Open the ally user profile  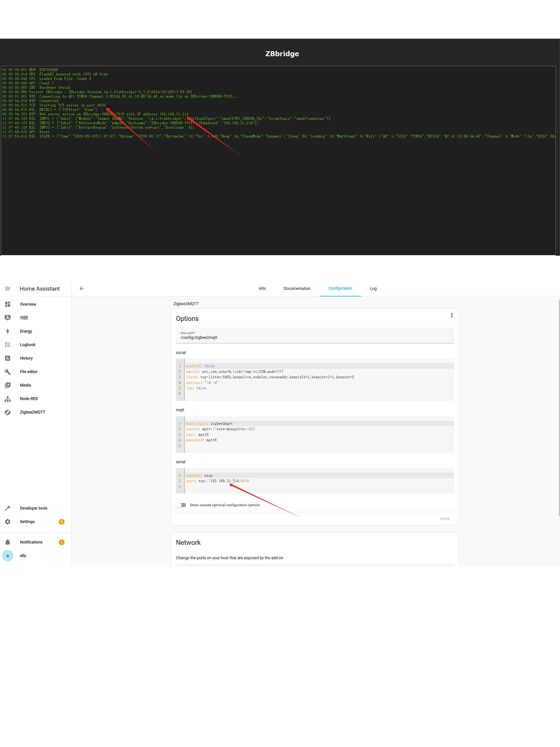23,556
